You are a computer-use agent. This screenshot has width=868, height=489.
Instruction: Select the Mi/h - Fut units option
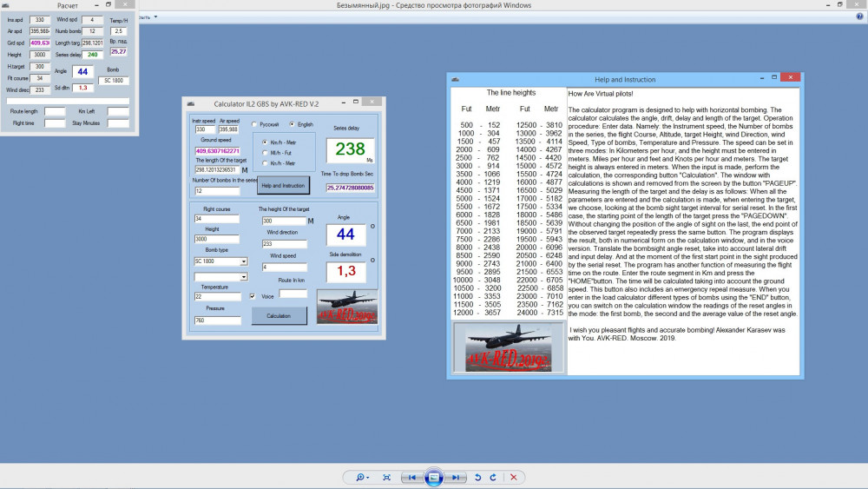point(264,152)
